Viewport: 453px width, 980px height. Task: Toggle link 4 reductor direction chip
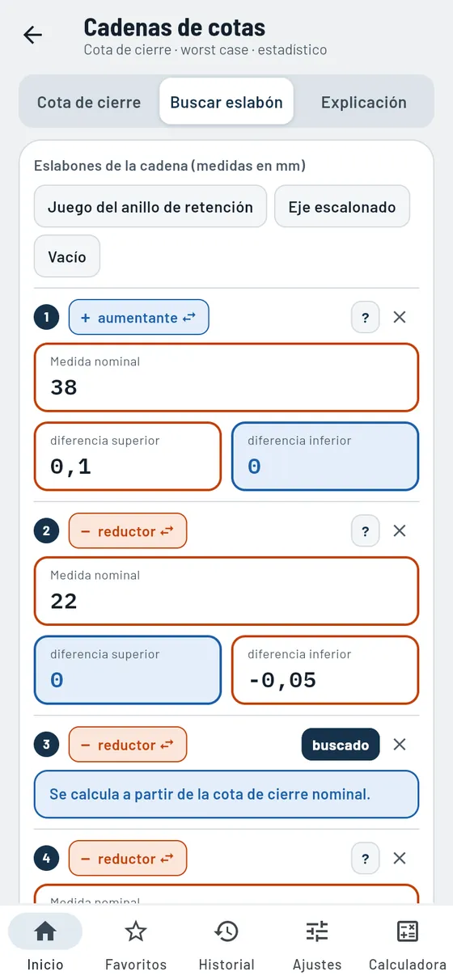pyautogui.click(x=128, y=858)
